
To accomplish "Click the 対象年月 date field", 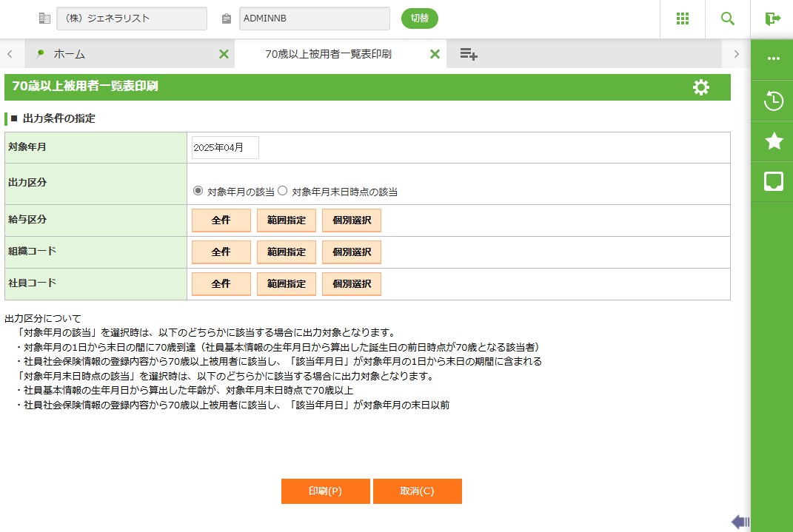I will [225, 147].
